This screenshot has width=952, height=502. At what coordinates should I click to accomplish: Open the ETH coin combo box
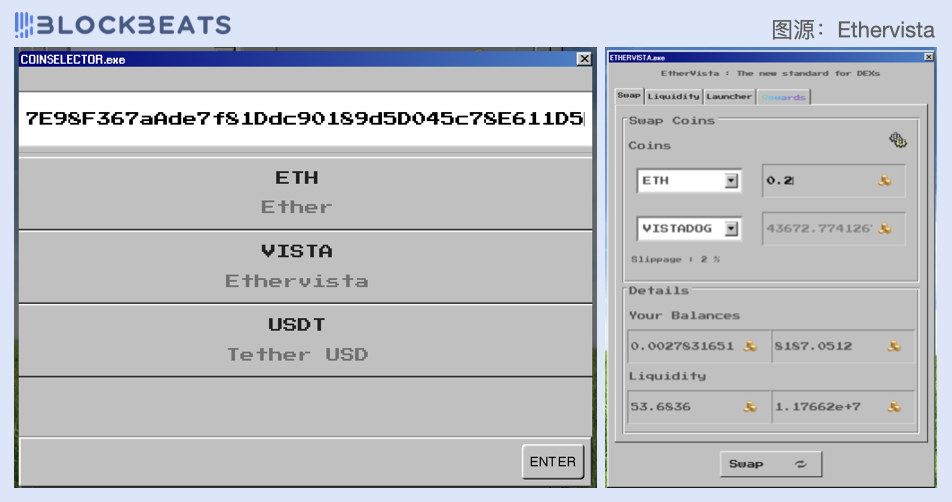coord(689,181)
